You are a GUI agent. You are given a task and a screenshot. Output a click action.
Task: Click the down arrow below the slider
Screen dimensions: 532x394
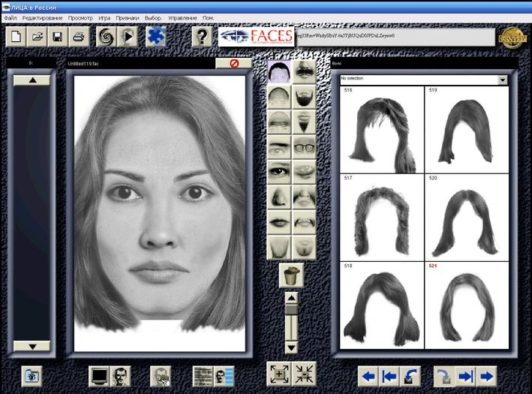click(291, 347)
